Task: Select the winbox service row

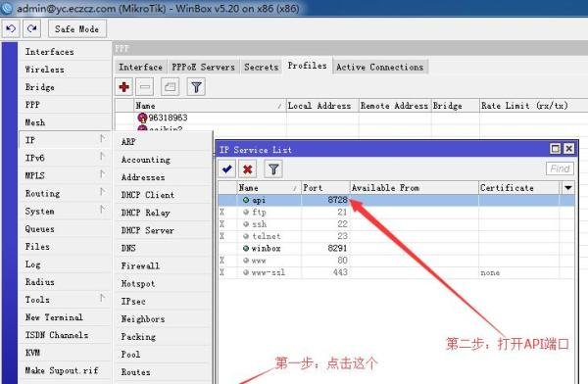Action: [396, 248]
